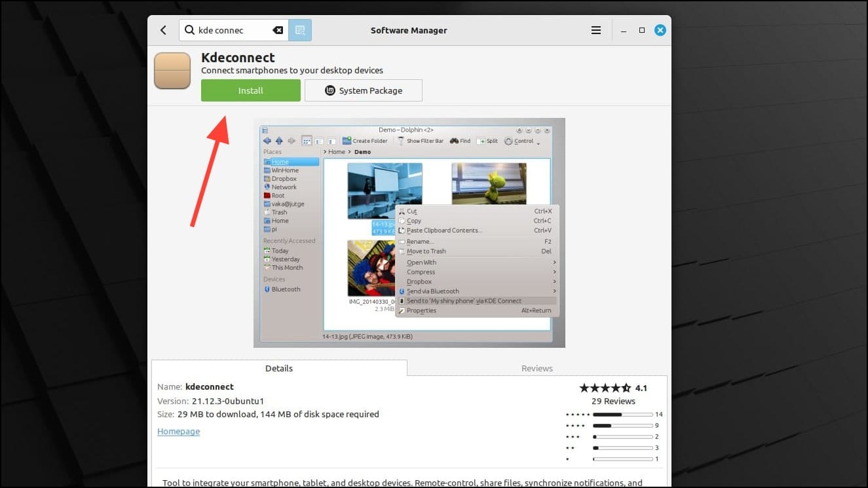Click the Kdeconnect title heading

(238, 58)
